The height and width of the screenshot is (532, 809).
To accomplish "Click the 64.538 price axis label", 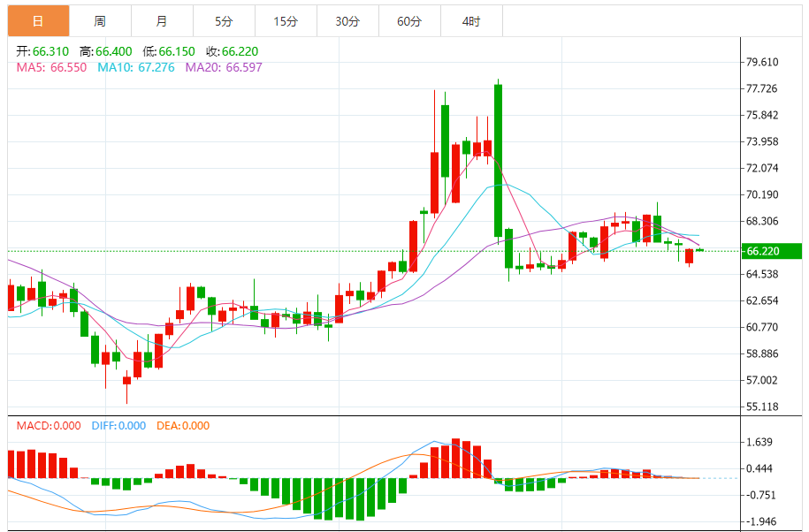I will coord(762,274).
